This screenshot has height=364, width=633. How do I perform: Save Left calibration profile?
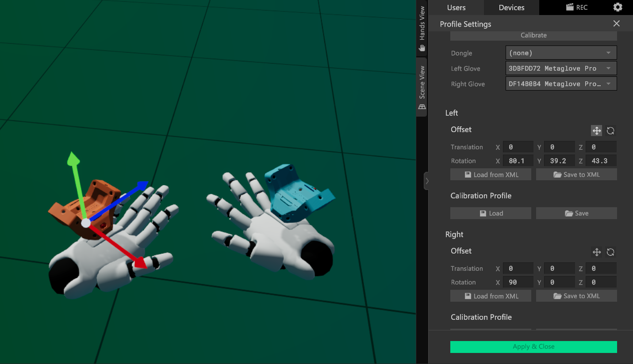coord(576,213)
